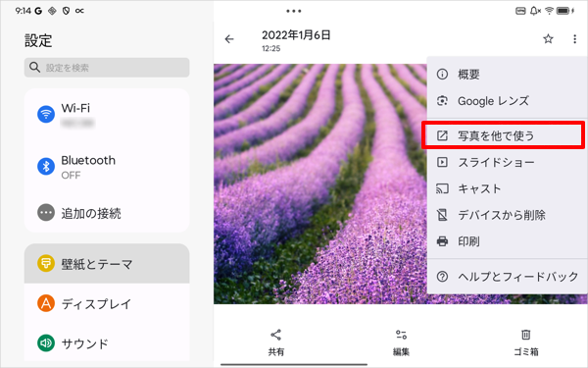Image resolution: width=588 pixels, height=368 pixels.
Task: Click the cast screen icon
Action: (x=442, y=188)
